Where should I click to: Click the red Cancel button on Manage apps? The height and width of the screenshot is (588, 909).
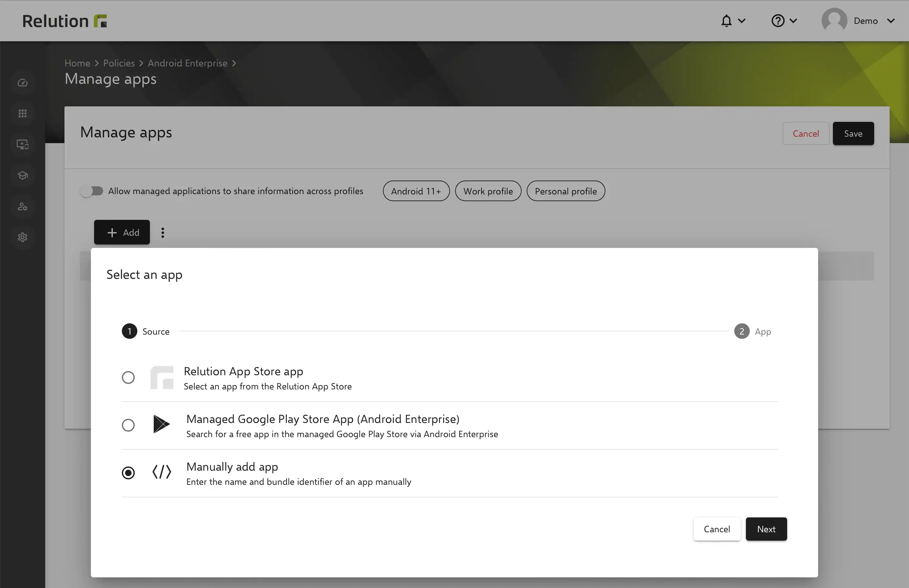point(806,133)
